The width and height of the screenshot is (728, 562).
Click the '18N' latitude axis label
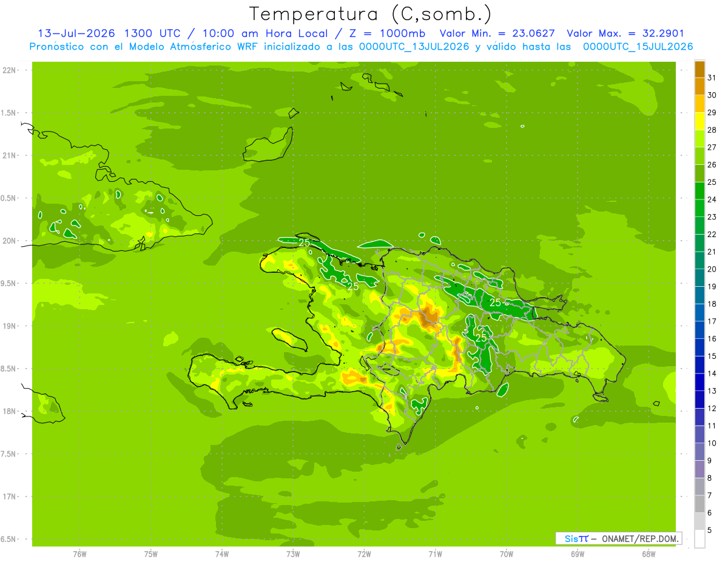(10, 411)
